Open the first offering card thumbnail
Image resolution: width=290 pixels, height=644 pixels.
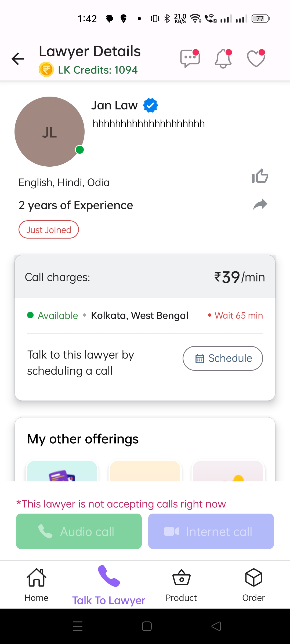coord(62,471)
